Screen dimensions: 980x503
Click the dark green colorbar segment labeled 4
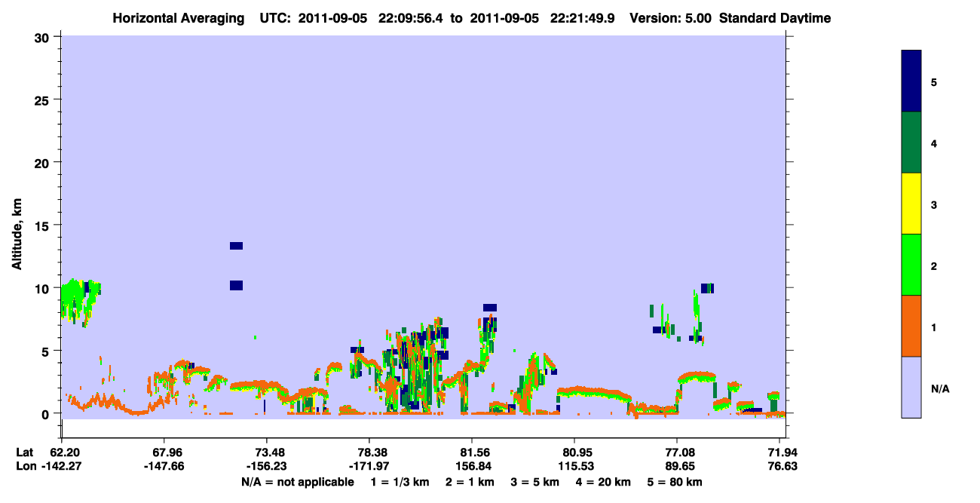click(x=911, y=143)
